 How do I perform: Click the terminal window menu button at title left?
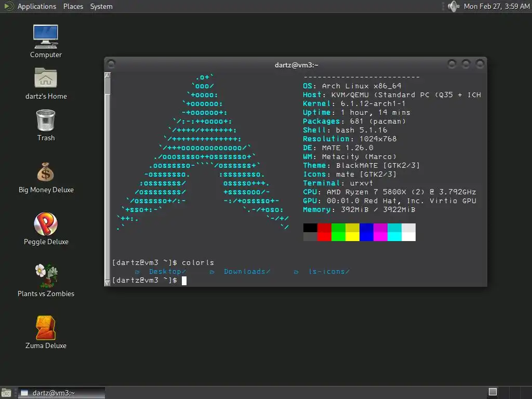(111, 63)
